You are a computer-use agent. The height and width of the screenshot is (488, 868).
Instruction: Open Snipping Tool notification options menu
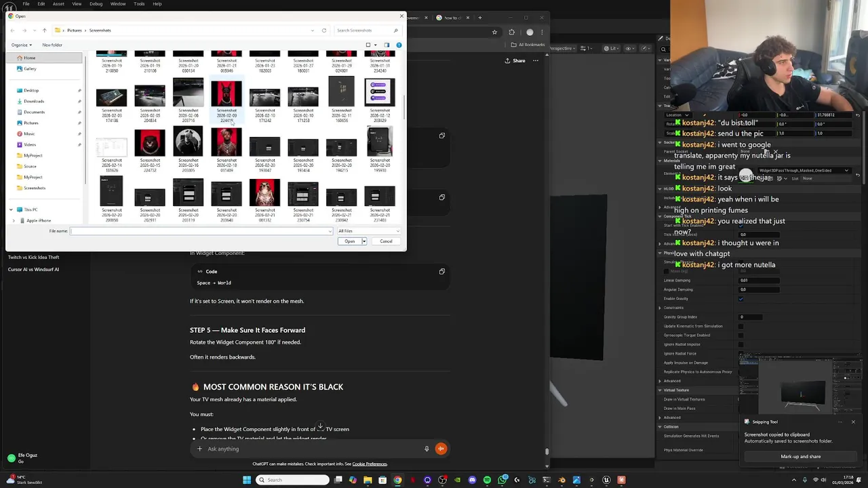pyautogui.click(x=840, y=422)
